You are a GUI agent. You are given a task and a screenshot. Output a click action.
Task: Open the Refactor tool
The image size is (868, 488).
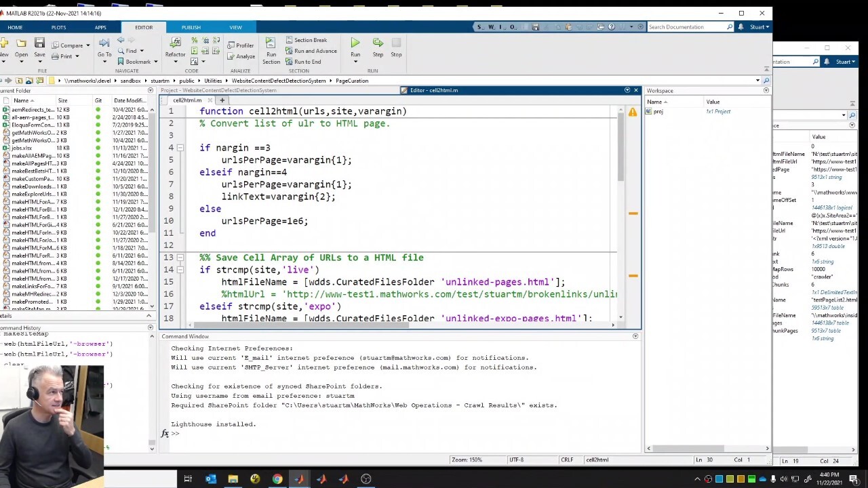(175, 43)
